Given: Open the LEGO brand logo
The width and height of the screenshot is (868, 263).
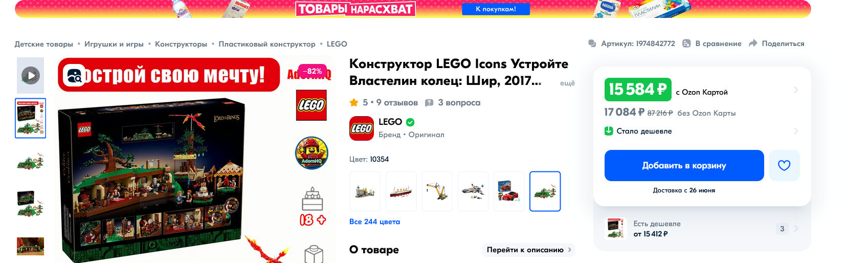Looking at the screenshot, I should [x=362, y=128].
